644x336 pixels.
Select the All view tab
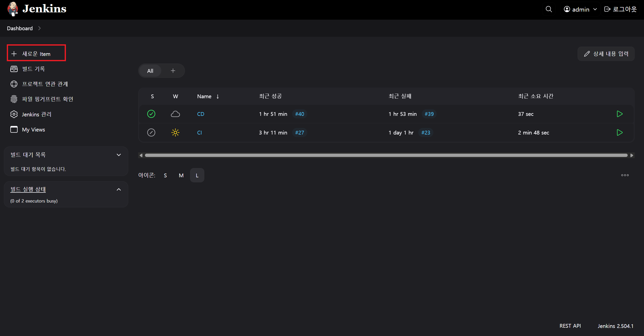point(150,71)
